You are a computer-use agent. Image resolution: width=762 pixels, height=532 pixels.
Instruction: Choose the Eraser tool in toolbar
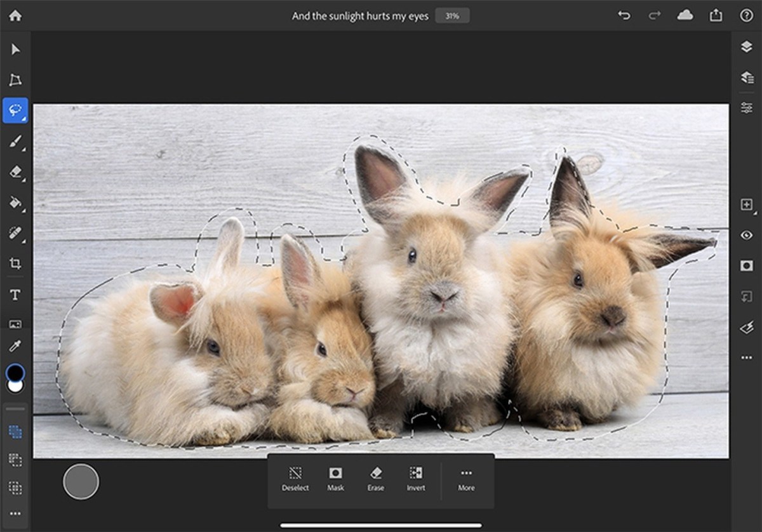tap(15, 172)
